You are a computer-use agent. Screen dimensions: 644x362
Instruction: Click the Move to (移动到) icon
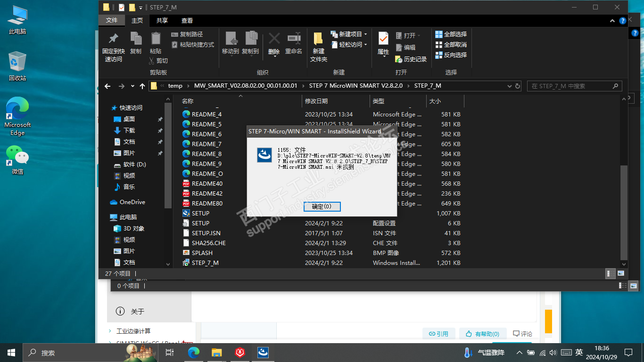point(231,43)
